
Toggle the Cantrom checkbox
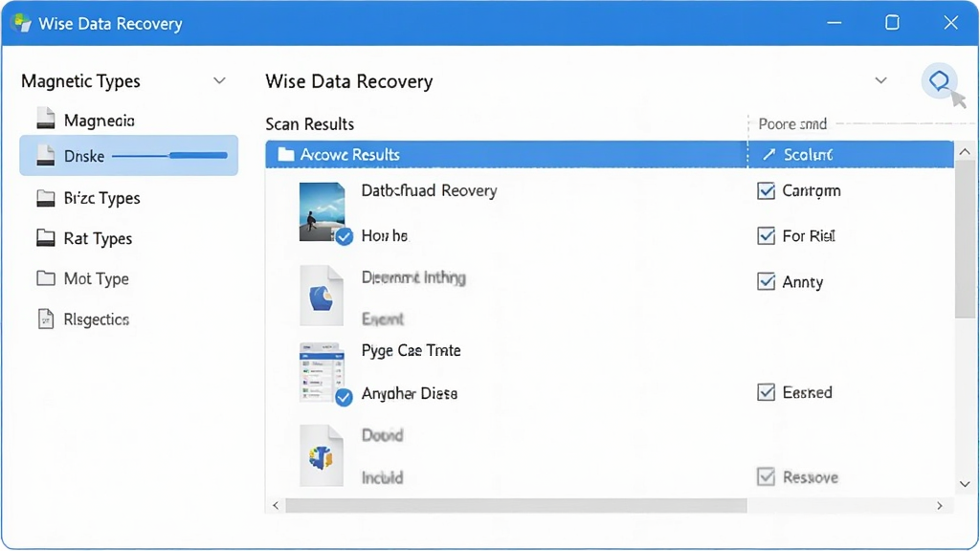pyautogui.click(x=766, y=190)
